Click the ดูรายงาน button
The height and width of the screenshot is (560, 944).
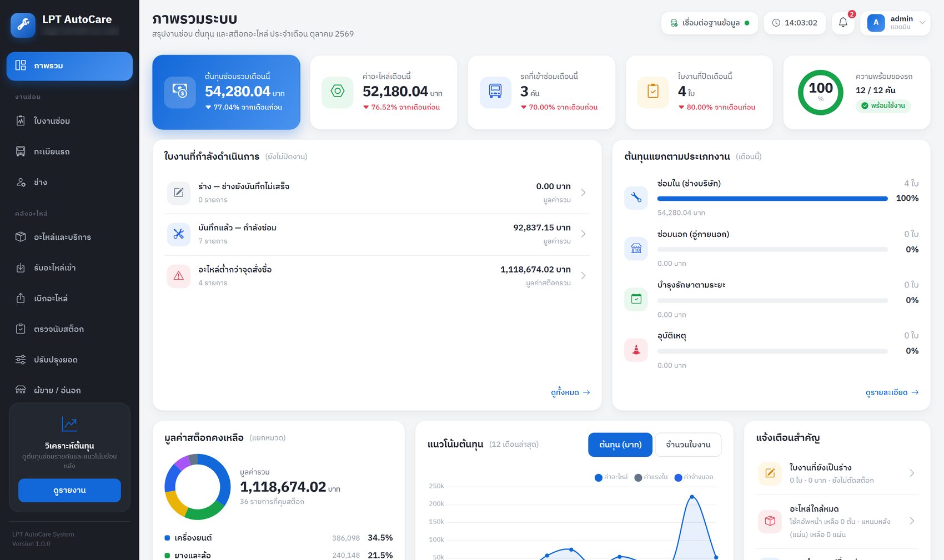coord(69,491)
